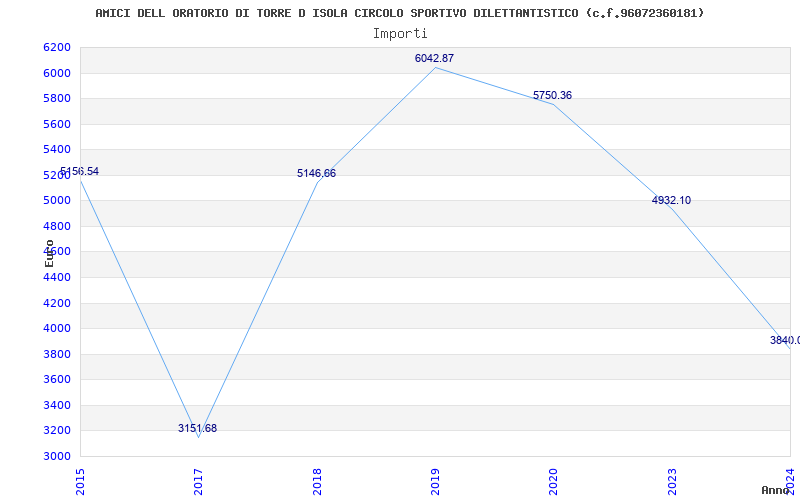
Task: Select the 2023 x-axis year label
Action: pos(672,482)
